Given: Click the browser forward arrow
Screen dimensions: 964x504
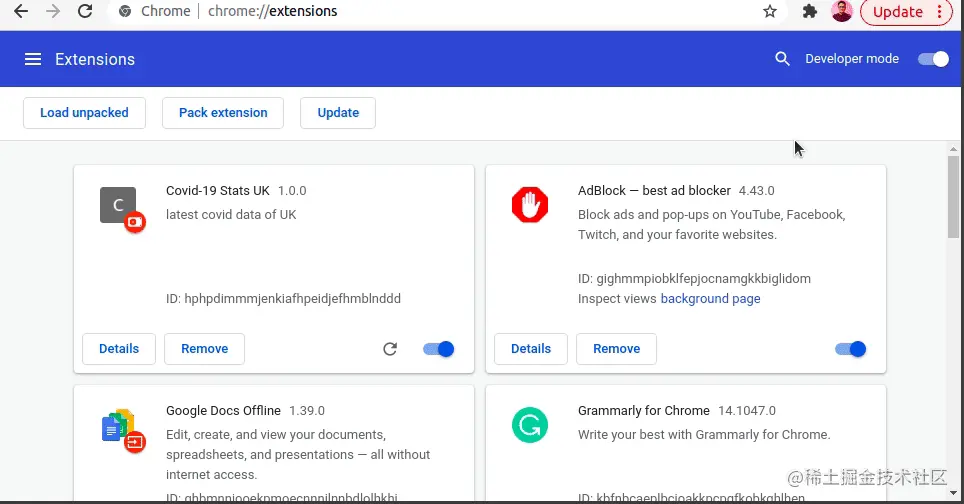Looking at the screenshot, I should tap(53, 11).
